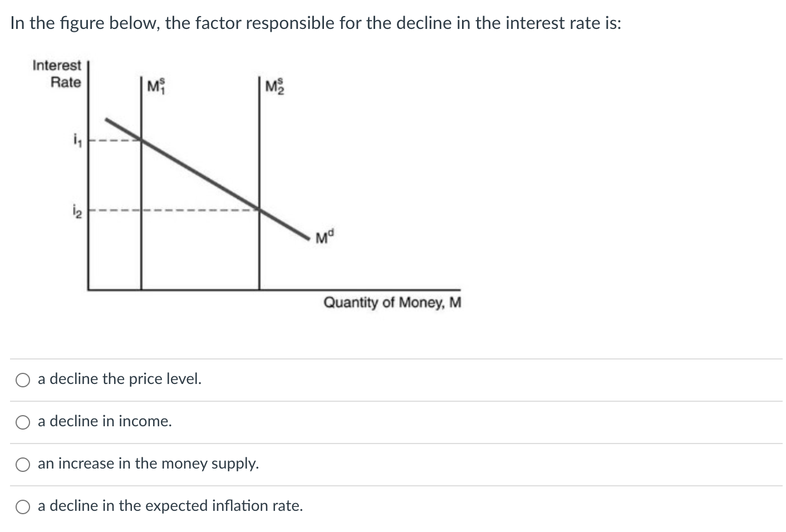This screenshot has height=532, width=786.
Task: Click the 'Interest Rate' axis title
Action: point(57,73)
